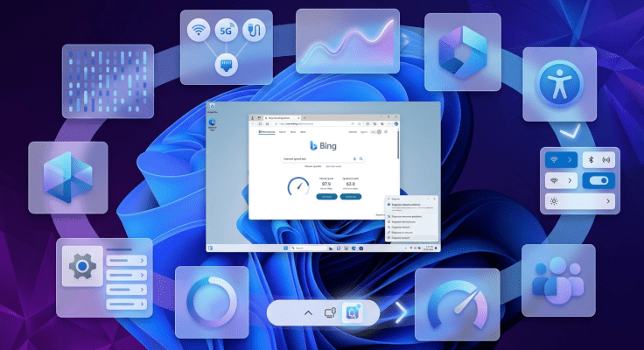Image resolution: width=644 pixels, height=350 pixels.
Task: Open the widgets icon at taskbar left edge
Action: tap(210, 248)
